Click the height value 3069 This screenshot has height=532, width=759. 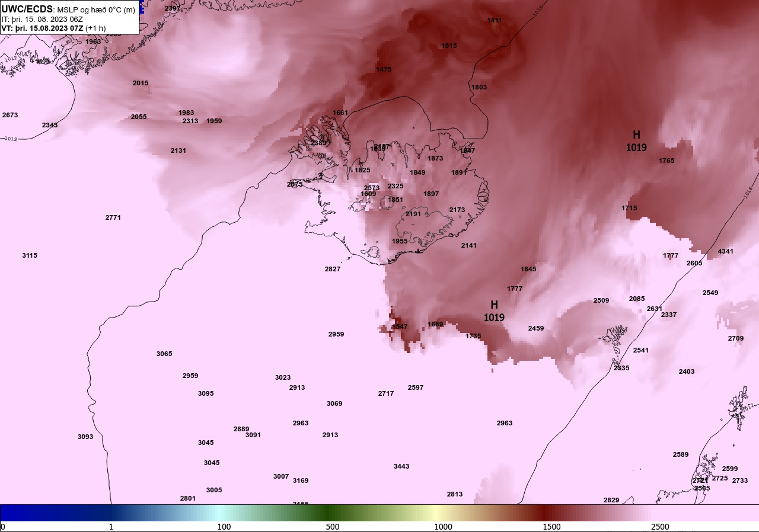pos(334,403)
